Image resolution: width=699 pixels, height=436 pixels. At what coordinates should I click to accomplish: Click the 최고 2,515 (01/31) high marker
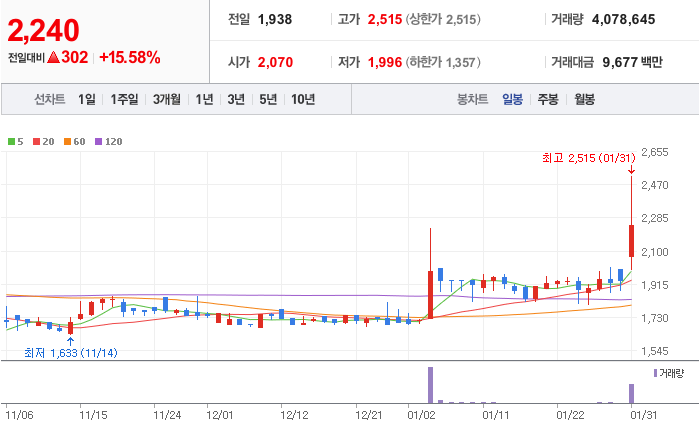(x=588, y=158)
